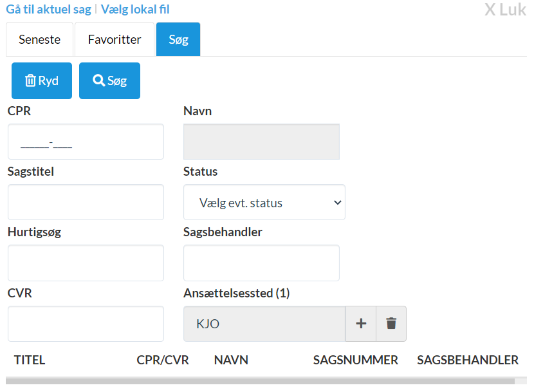Viewport: 534px width, 392px height.
Task: Sort by SAGSNUMMER column header
Action: [355, 360]
